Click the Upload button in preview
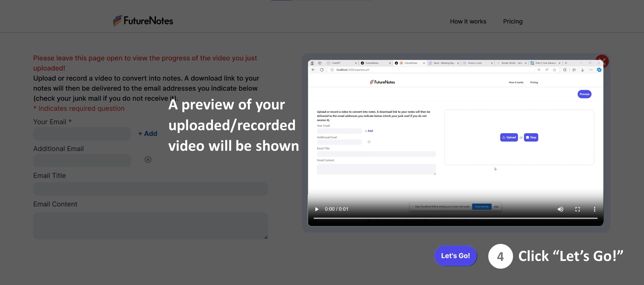 tap(509, 137)
